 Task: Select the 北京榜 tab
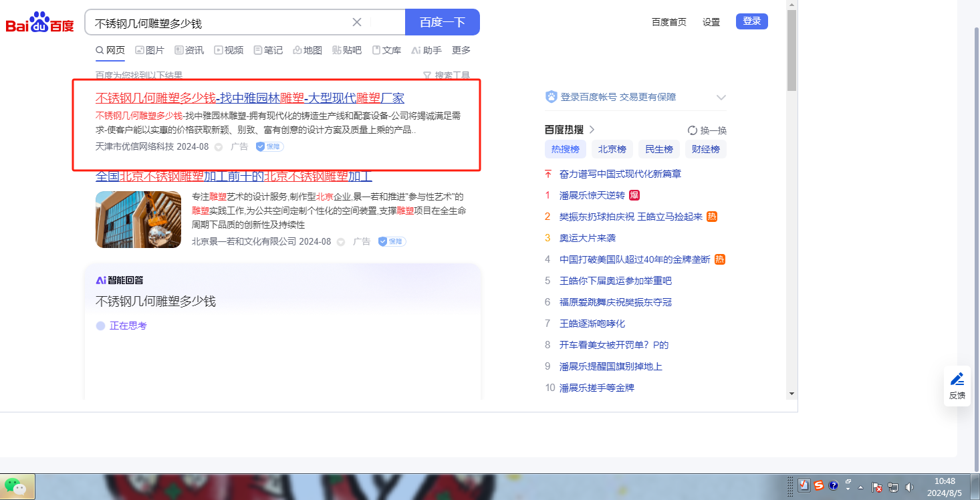click(x=612, y=149)
